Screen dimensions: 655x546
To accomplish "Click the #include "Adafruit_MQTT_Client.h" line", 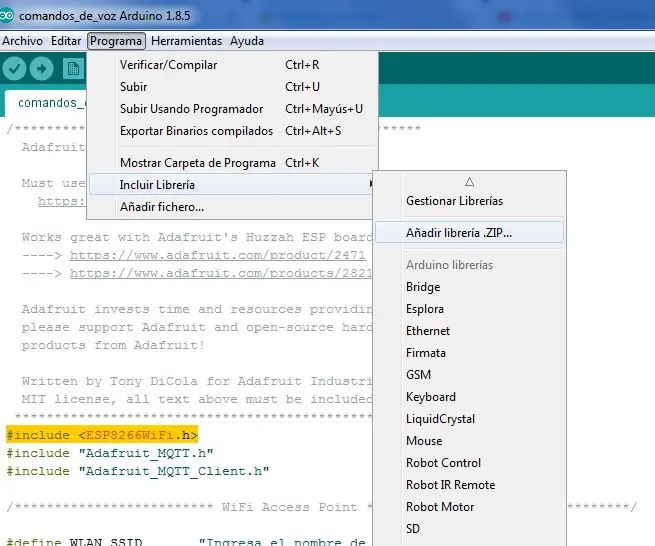I will tap(138, 471).
